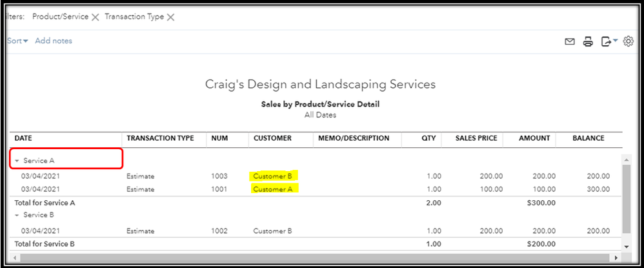Viewport: 644px width, 268px height.
Task: Open estimate number 1002
Action: point(219,231)
